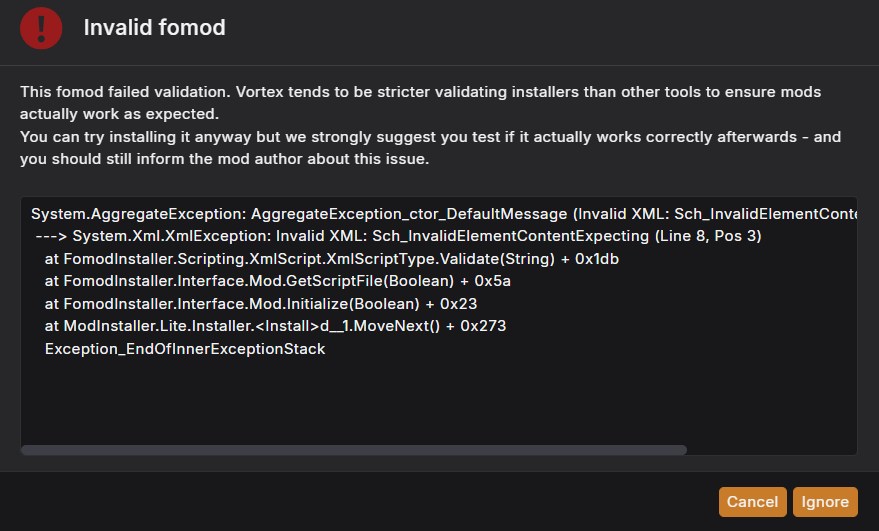Click the scrollbar track right of the thumb
This screenshot has width=879, height=531.
[x=771, y=450]
